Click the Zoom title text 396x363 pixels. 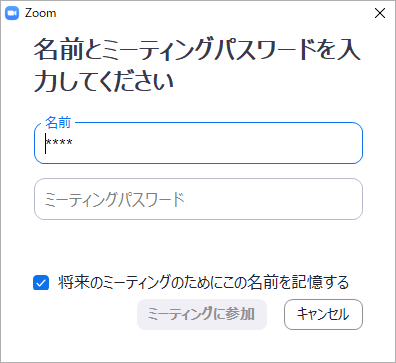pyautogui.click(x=40, y=13)
